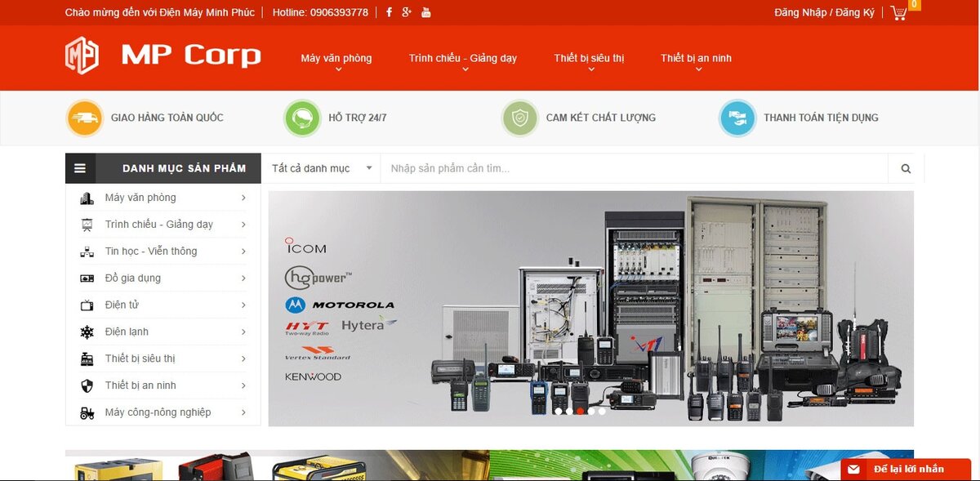Click the tractor icon beside Máy công-nông nghiệp
The height and width of the screenshot is (481, 980).
point(87,412)
